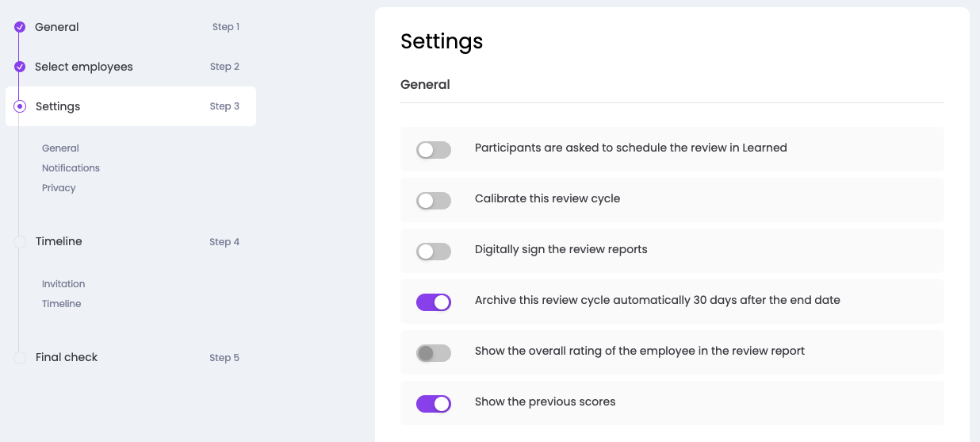980x442 pixels.
Task: Select Notifications under Settings
Action: pos(71,168)
